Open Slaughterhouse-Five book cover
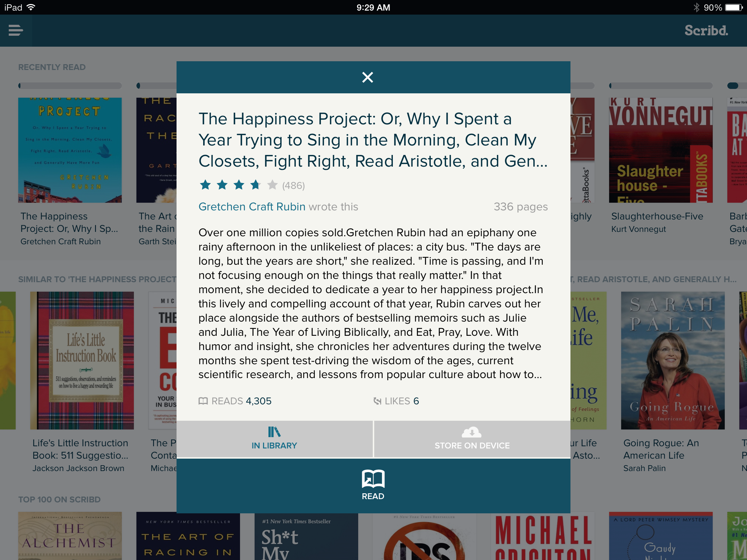The image size is (747, 560). 661,150
